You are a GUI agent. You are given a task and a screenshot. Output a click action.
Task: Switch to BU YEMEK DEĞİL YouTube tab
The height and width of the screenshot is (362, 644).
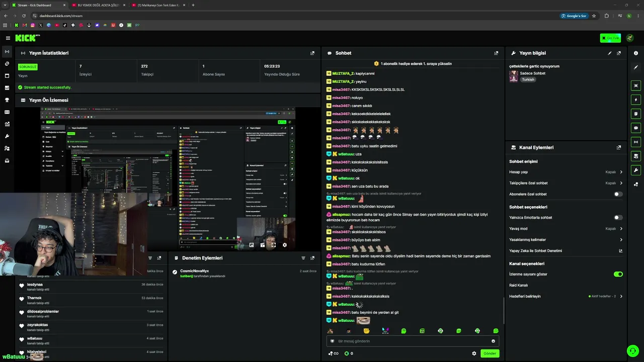point(98,5)
